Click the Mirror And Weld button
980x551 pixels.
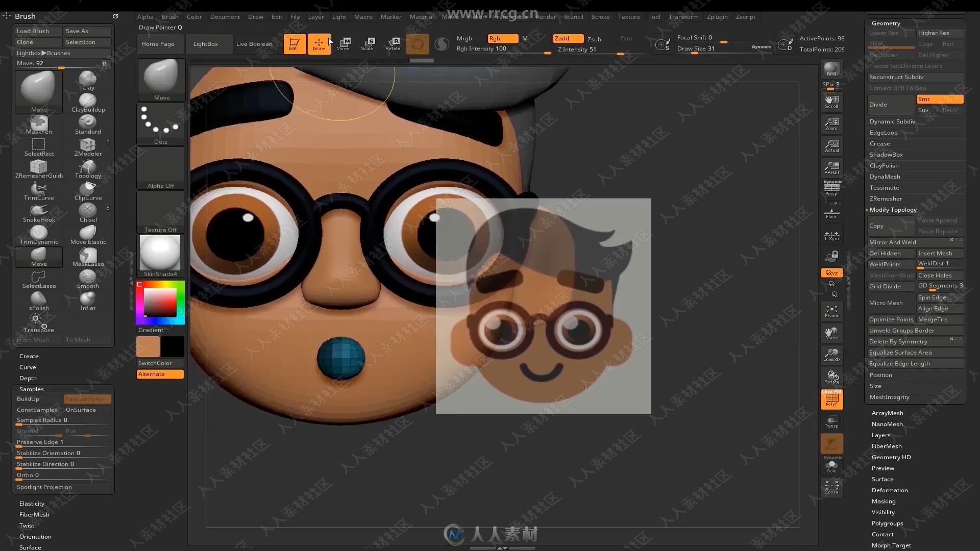coord(915,242)
